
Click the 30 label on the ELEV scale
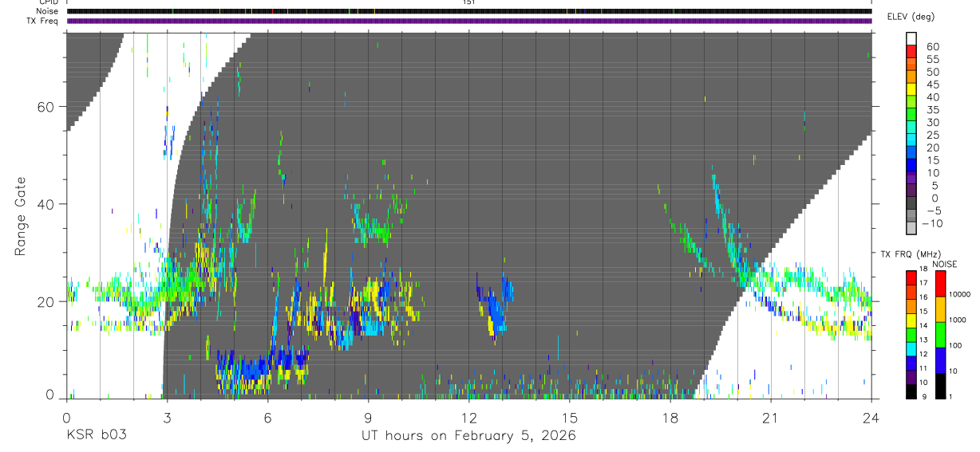coord(932,122)
